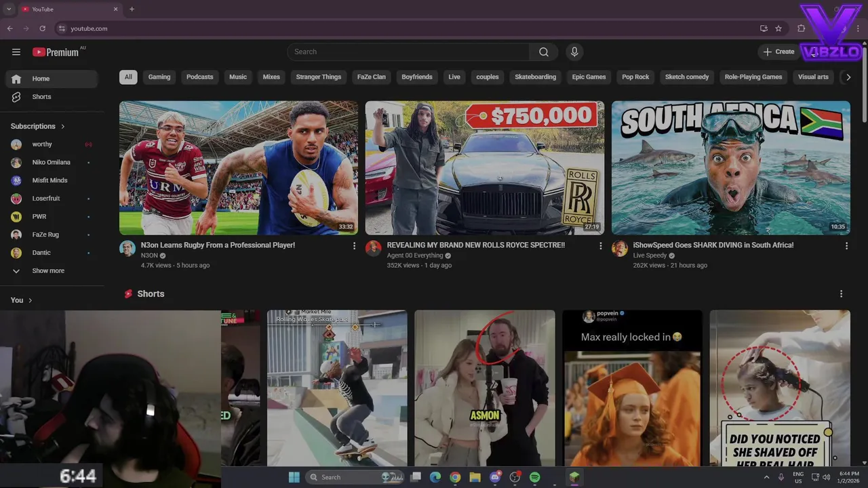
Task: Reload the page in Chrome toolbar
Action: click(42, 28)
